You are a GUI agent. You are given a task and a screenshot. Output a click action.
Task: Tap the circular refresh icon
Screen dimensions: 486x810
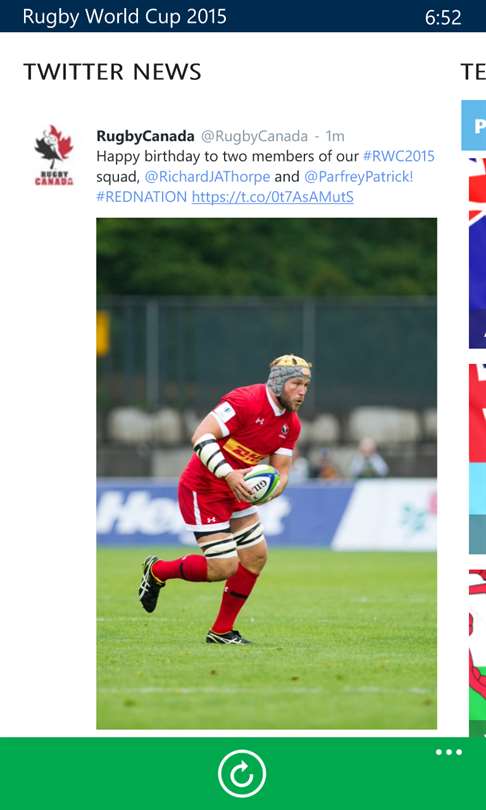(242, 773)
